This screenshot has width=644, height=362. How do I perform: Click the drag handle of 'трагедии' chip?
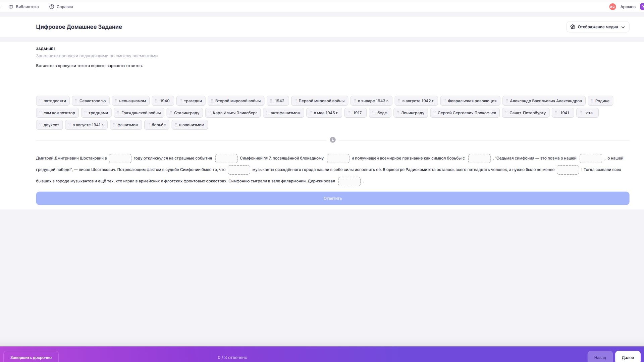(180, 101)
